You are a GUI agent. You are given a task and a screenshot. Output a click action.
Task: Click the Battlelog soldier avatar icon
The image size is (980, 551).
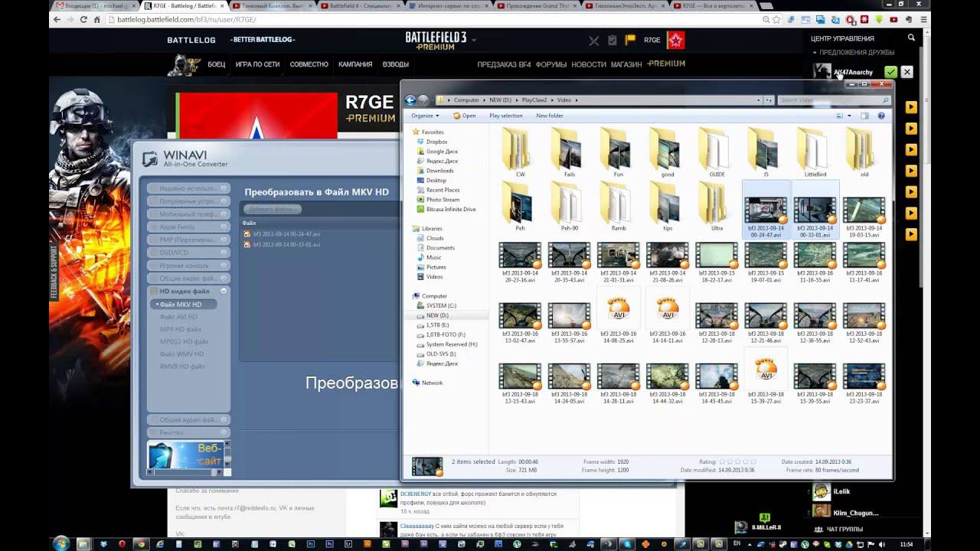point(185,65)
